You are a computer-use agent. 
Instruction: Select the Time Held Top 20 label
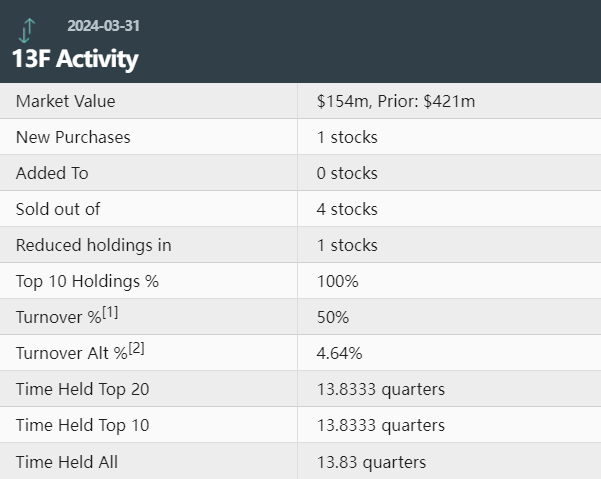(x=82, y=389)
